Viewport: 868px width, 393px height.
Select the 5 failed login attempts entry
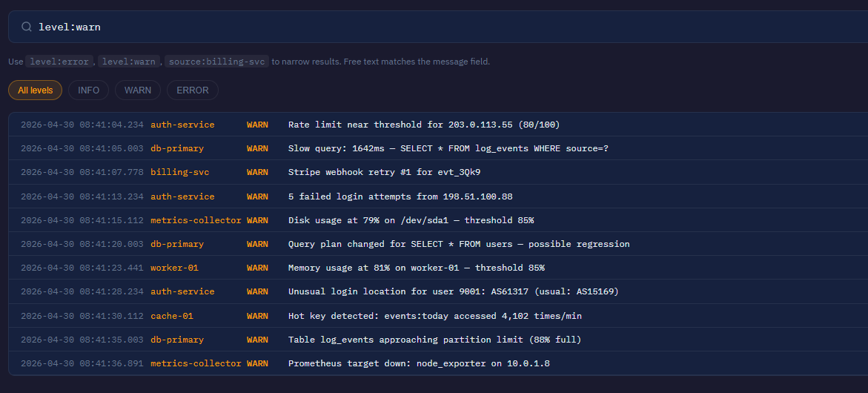click(x=438, y=196)
